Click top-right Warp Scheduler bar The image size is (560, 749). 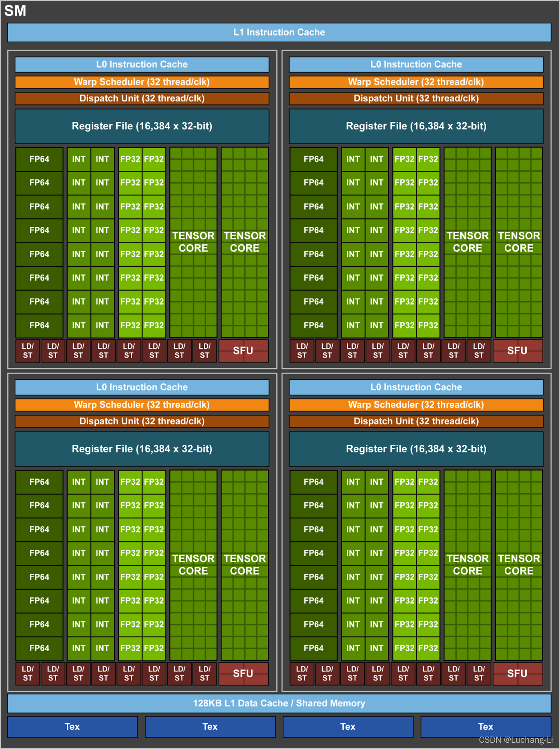[416, 82]
